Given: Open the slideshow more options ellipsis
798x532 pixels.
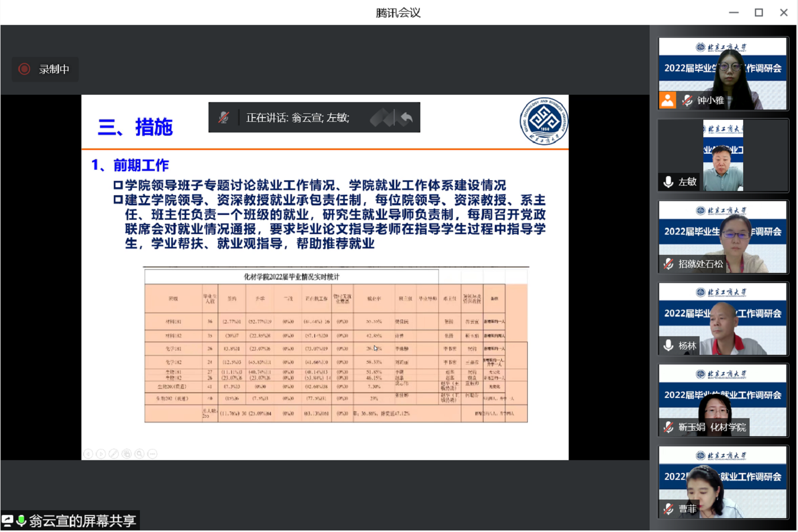Looking at the screenshot, I should [x=152, y=454].
